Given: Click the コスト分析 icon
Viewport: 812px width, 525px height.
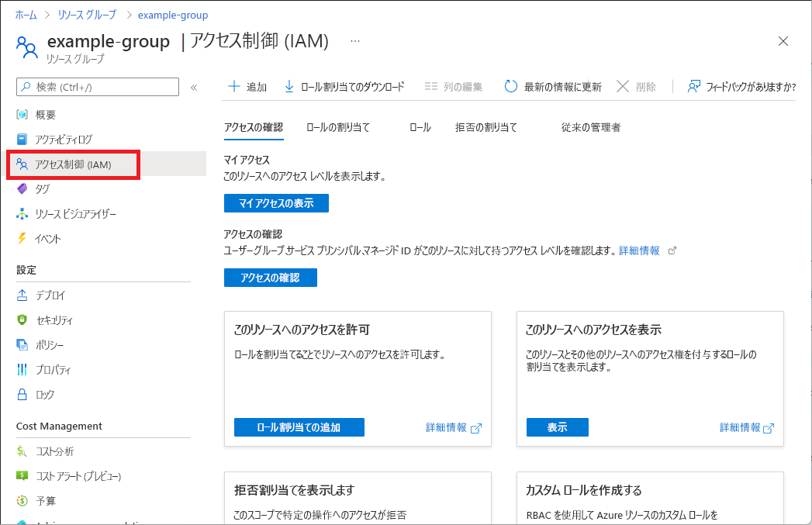Looking at the screenshot, I should coord(22,451).
